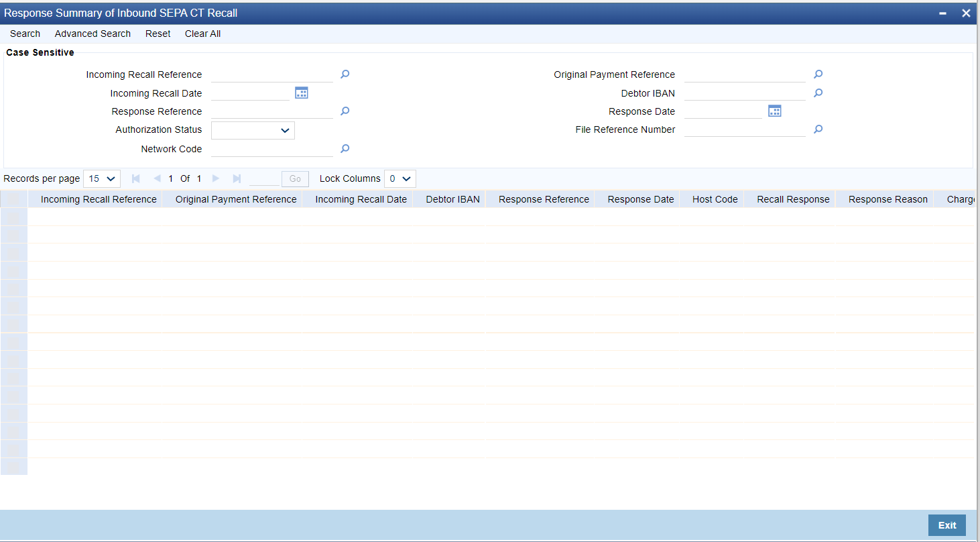Sort by Debtor IBAN column header
Viewport: 980px width, 542px height.
tap(452, 199)
